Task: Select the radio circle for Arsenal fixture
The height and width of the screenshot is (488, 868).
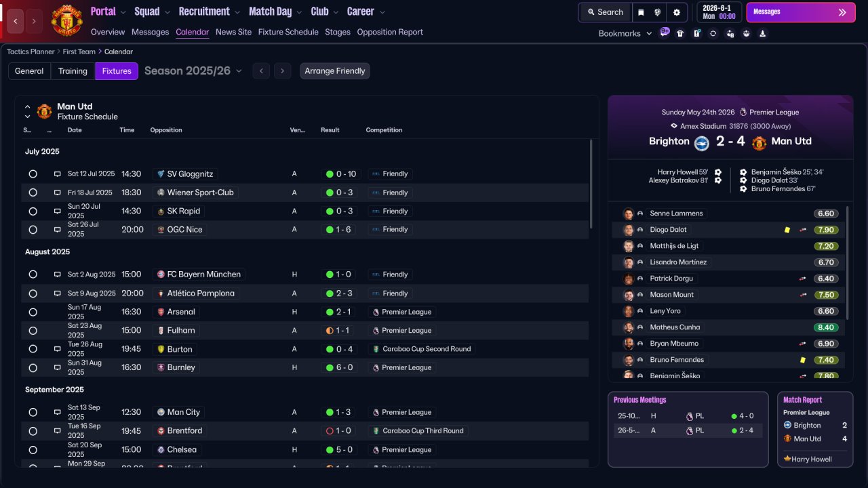Action: pyautogui.click(x=33, y=312)
